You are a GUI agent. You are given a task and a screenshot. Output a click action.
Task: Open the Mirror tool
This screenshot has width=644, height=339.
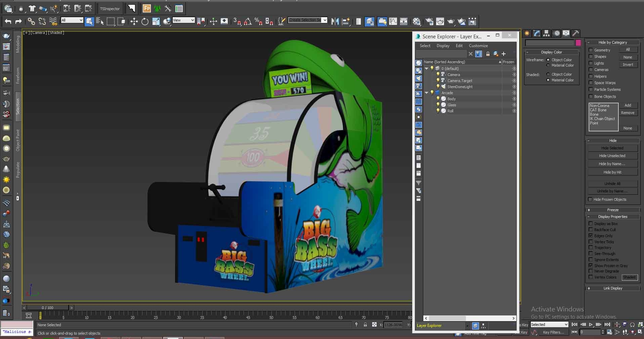(335, 21)
